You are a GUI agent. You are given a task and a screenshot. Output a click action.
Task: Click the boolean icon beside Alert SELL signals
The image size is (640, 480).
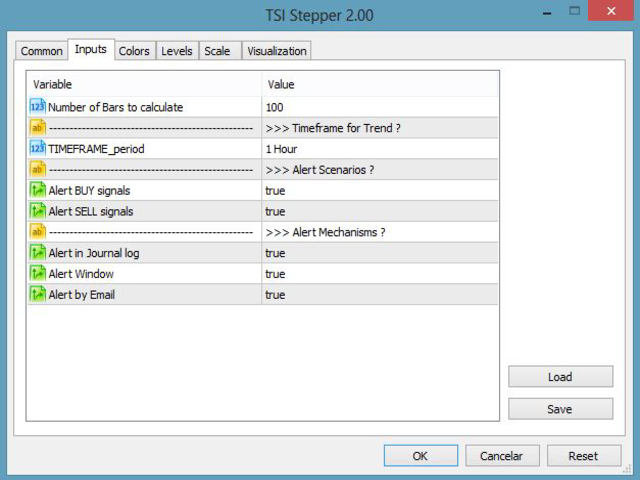[x=38, y=211]
